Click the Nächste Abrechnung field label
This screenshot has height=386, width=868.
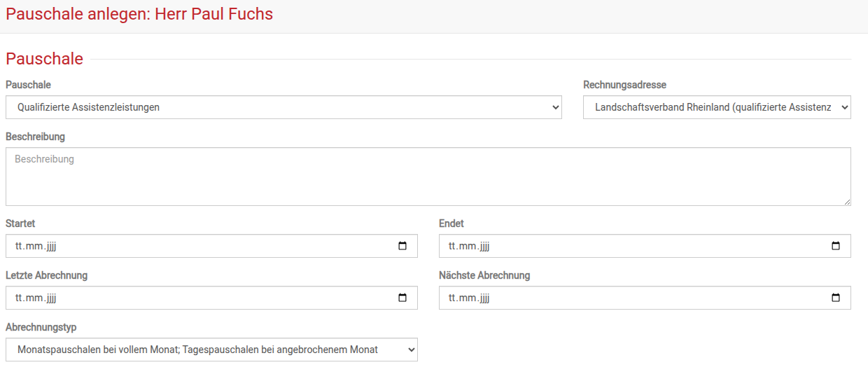tap(484, 275)
